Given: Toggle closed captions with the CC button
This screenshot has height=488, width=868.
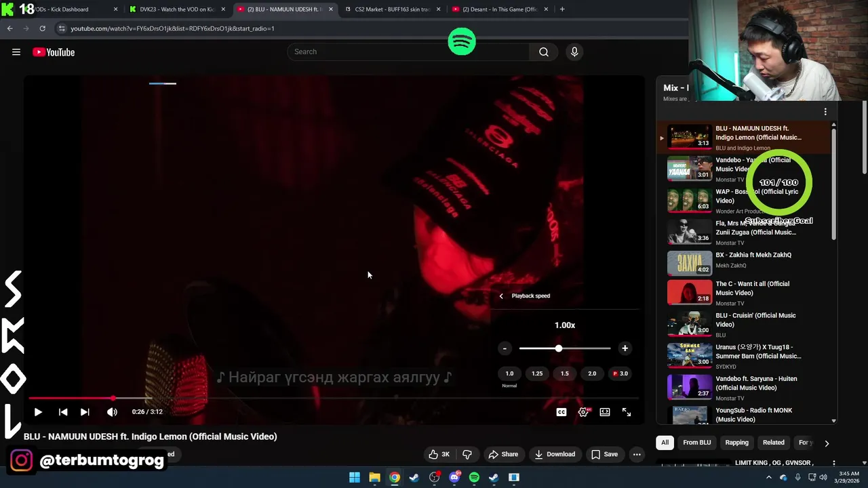Looking at the screenshot, I should click(x=561, y=412).
